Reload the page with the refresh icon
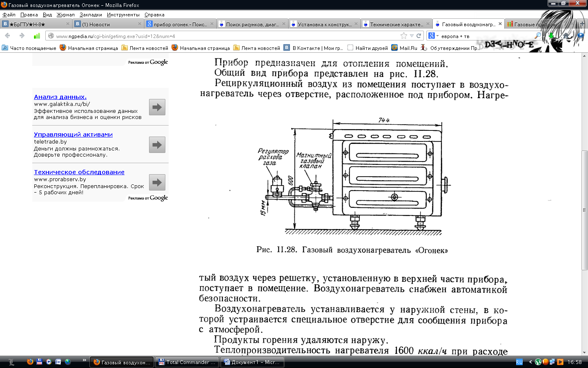Viewport: 588px width, 368px height. [419, 36]
